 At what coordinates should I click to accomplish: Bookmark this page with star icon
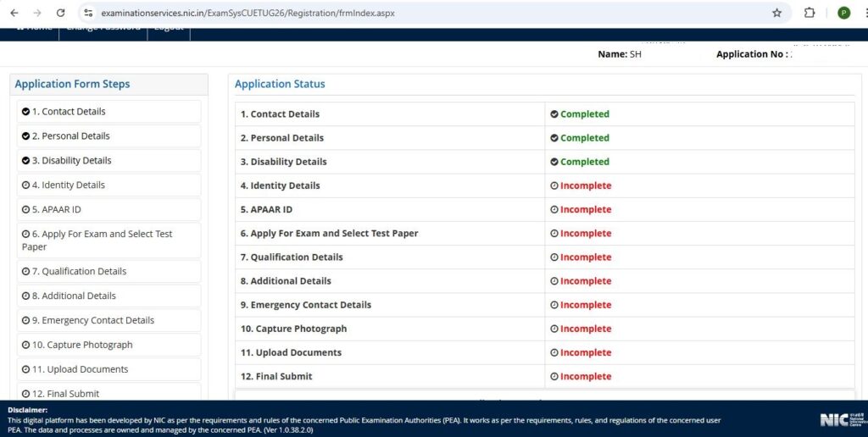pyautogui.click(x=776, y=13)
